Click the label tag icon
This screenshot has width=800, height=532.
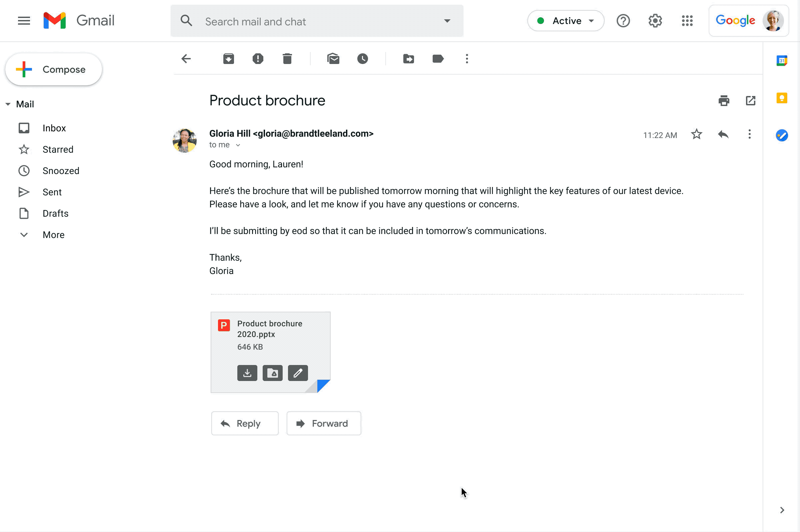(438, 59)
